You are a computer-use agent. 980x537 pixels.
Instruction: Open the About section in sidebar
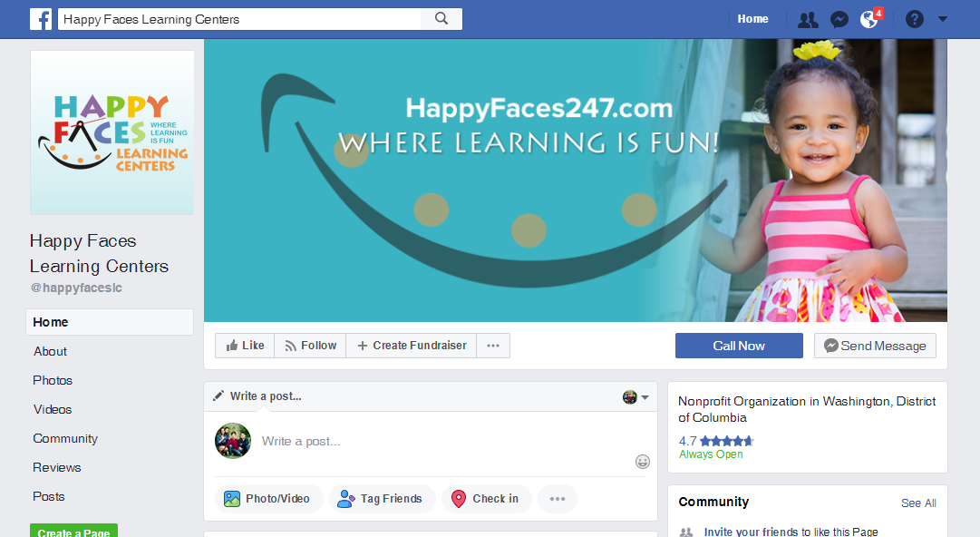click(x=50, y=351)
